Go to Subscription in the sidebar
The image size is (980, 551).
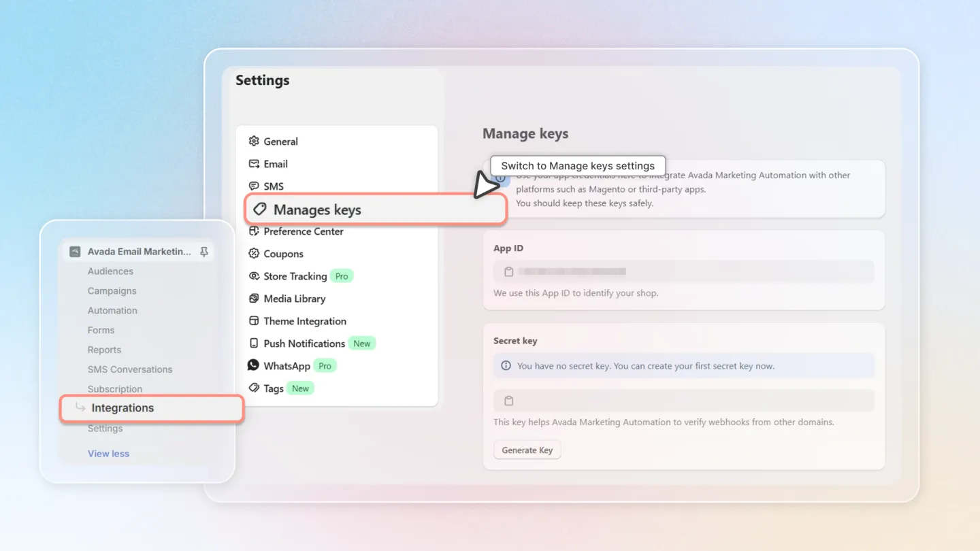115,389
